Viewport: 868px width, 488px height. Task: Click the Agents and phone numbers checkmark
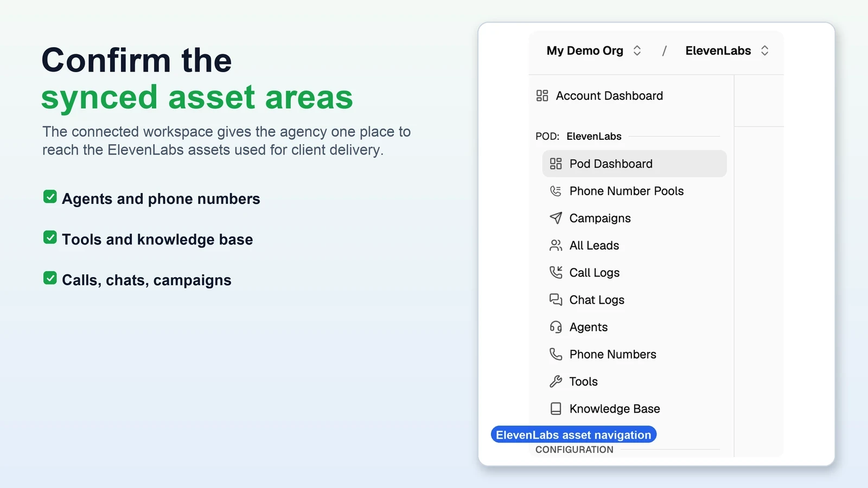50,197
